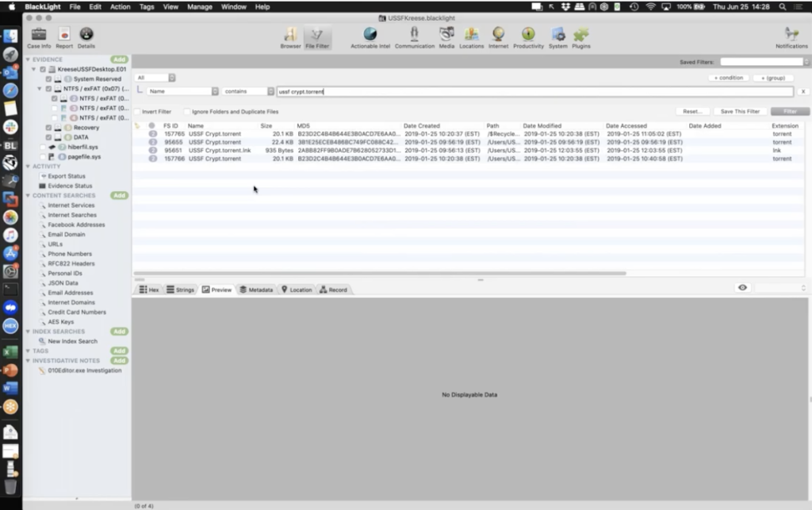Open the Details toolbar icon
This screenshot has height=510, width=812.
pyautogui.click(x=86, y=38)
